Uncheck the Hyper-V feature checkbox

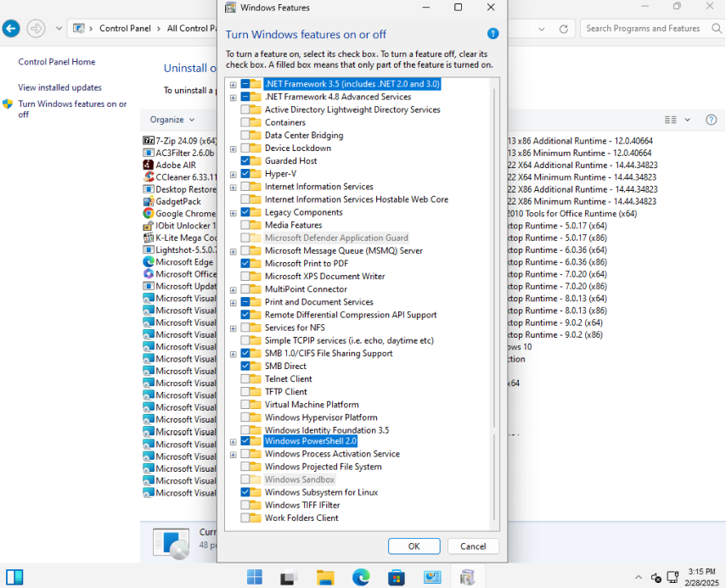pos(245,173)
